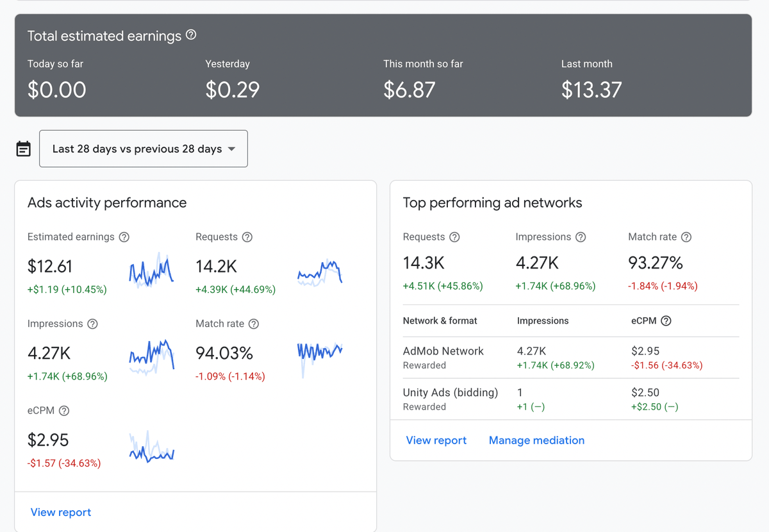Screen dimensions: 769x532
Task: Click help icon next to Requests in Top ad networks
Action: coord(454,237)
